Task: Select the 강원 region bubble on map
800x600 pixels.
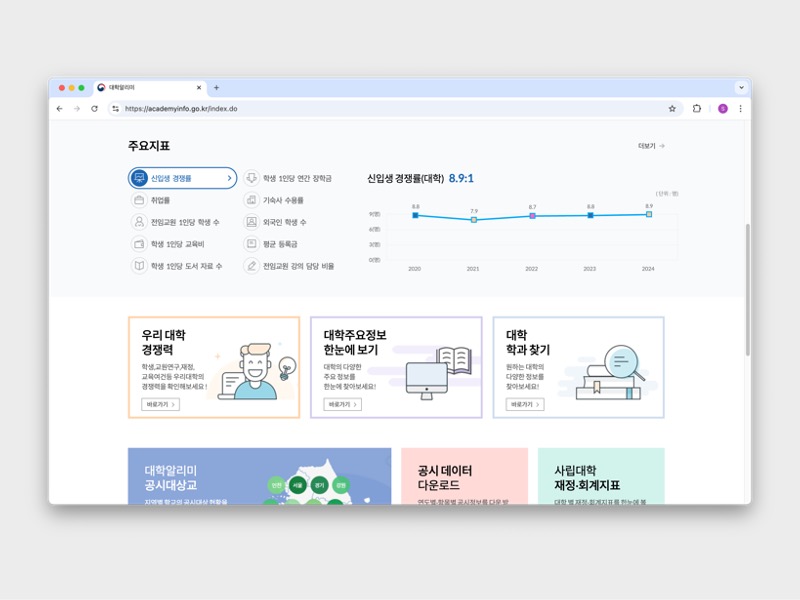Action: coord(341,485)
